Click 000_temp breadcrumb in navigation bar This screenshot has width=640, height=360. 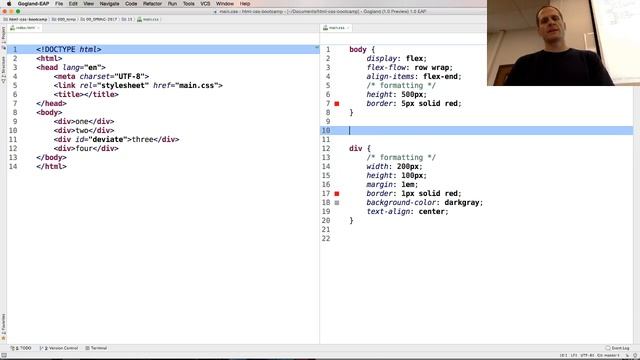click(64, 19)
